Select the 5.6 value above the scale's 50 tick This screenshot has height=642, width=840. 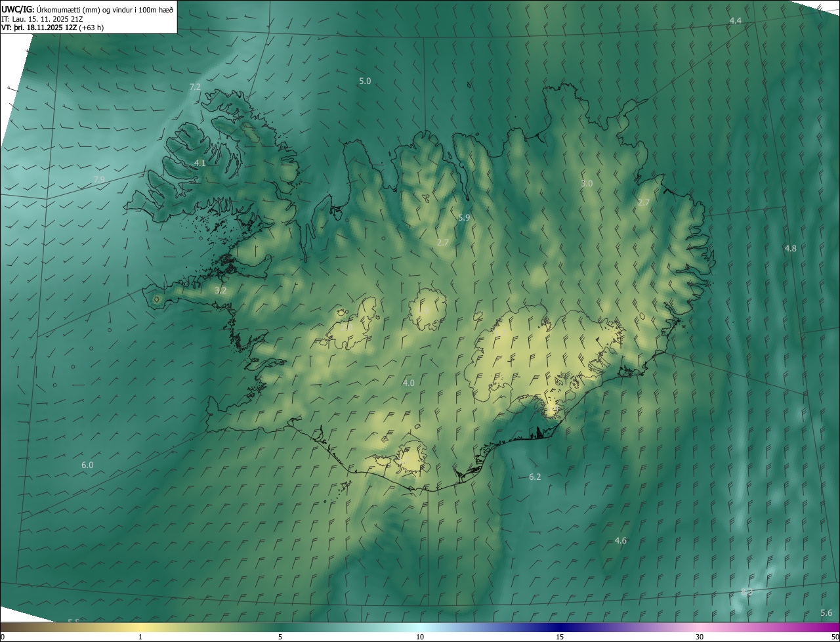point(826,613)
